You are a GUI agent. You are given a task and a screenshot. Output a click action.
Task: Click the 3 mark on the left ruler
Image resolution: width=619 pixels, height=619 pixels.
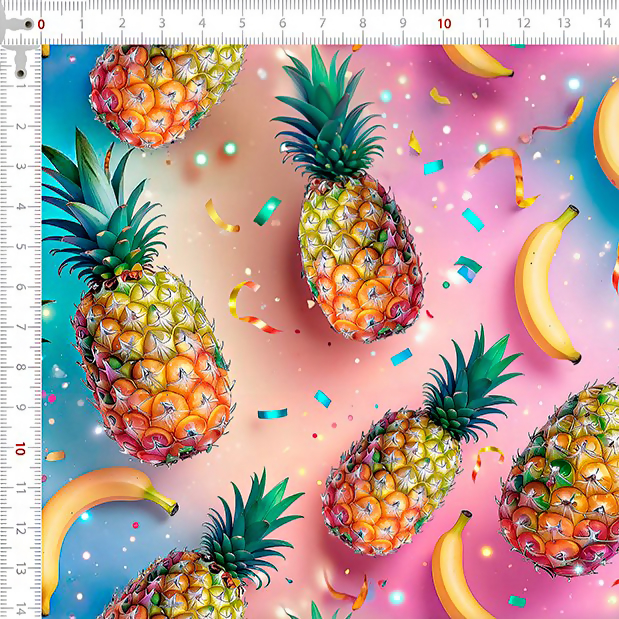20,166
